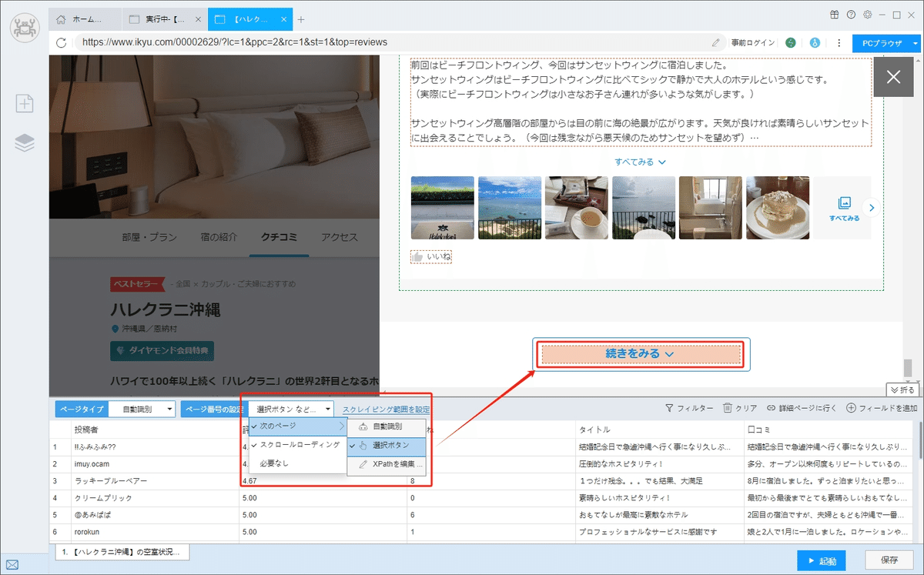Select スクロールローディング menu option
This screenshot has height=575, width=924.
(x=297, y=445)
